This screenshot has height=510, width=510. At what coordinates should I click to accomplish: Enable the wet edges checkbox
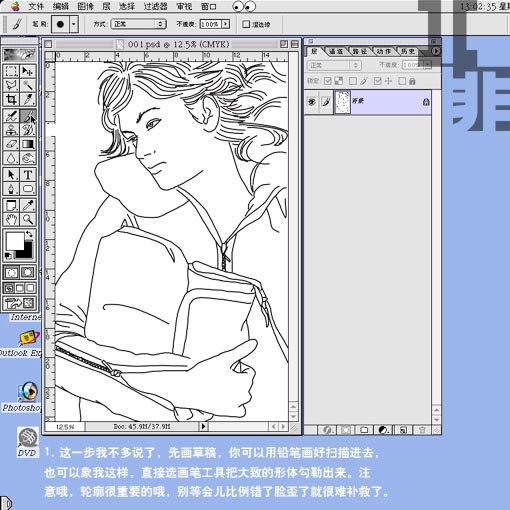coord(246,24)
